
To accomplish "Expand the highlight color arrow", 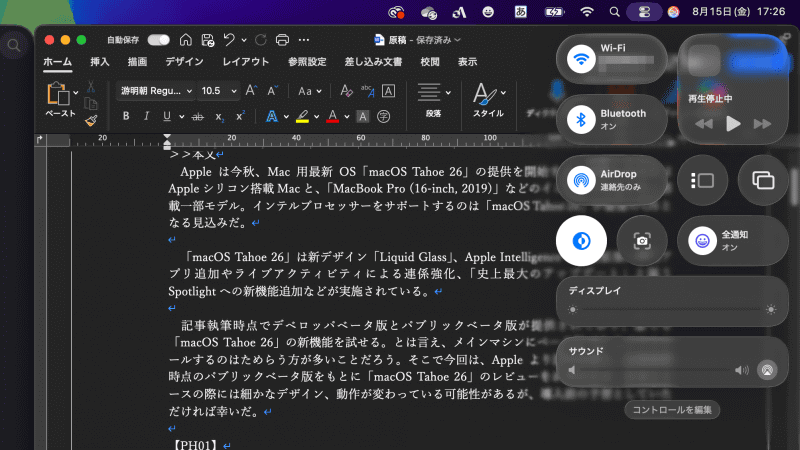I will 316,117.
